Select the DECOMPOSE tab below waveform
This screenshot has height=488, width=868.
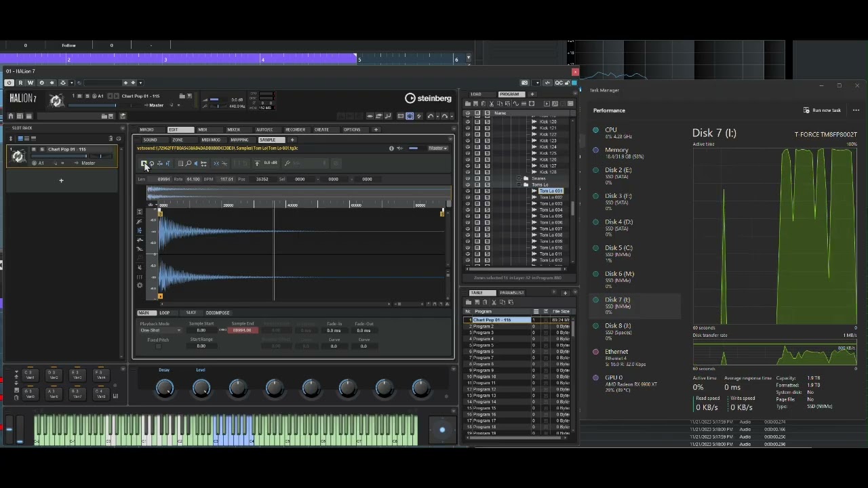tap(218, 313)
